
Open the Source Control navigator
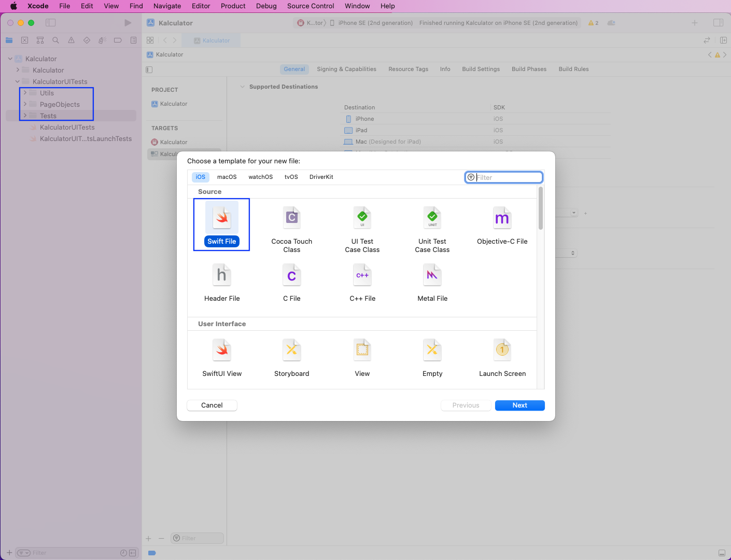(x=24, y=40)
